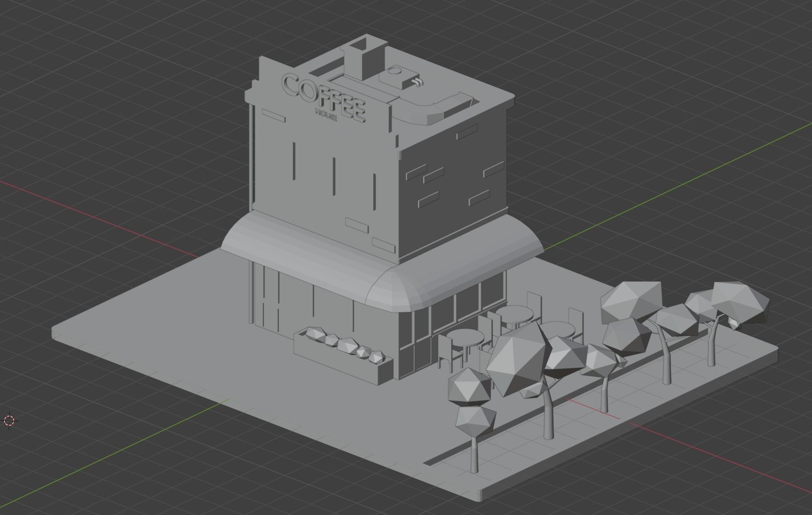Click the 3D cursor crosshair in the viewport
Screen dimensions: 812x515
(x=9, y=420)
